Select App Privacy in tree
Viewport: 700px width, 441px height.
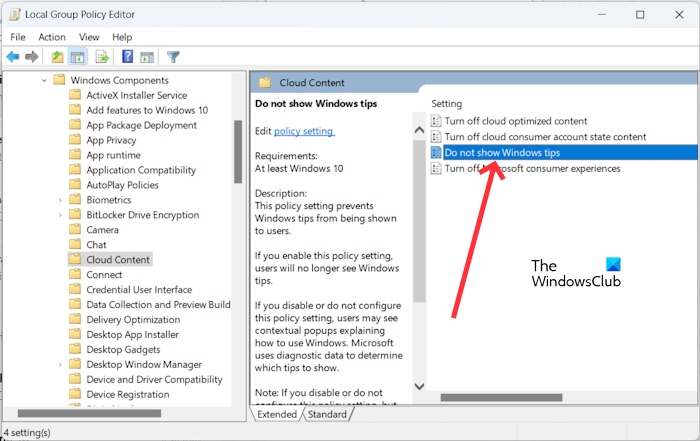pos(111,140)
